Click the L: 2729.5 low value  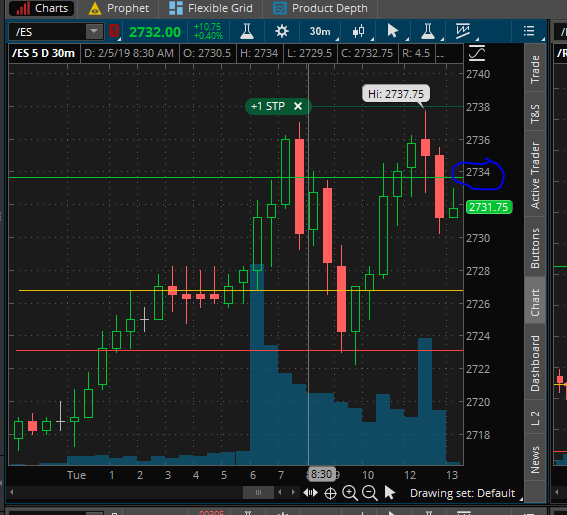(310, 53)
